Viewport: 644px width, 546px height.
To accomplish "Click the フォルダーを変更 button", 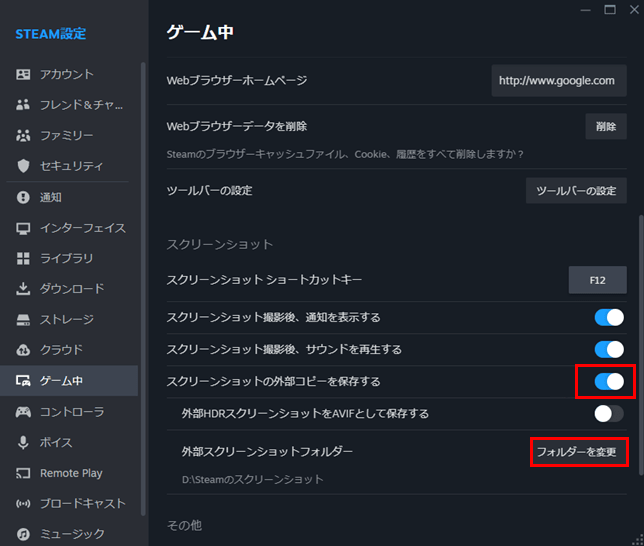I will click(576, 452).
